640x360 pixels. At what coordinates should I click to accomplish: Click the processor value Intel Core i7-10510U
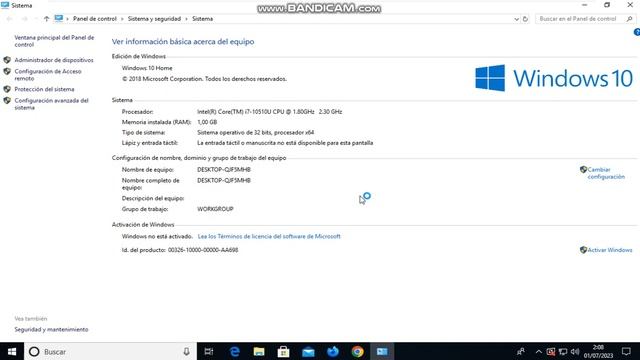269,111
